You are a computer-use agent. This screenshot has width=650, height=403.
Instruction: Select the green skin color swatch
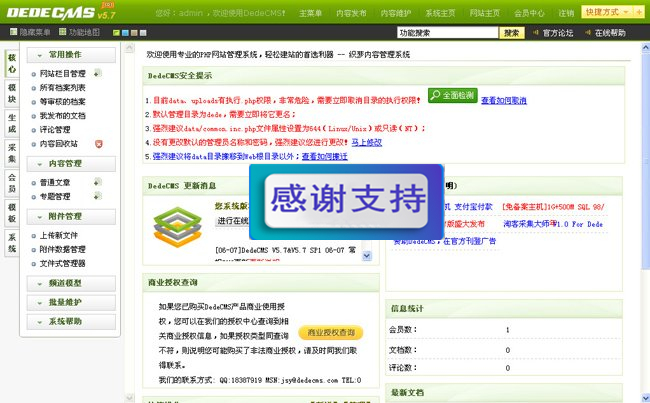(116, 33)
